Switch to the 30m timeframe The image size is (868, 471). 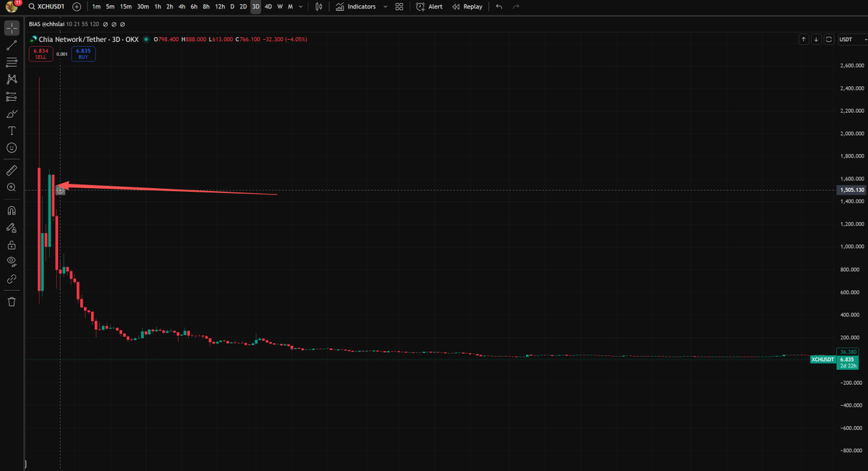(x=143, y=7)
